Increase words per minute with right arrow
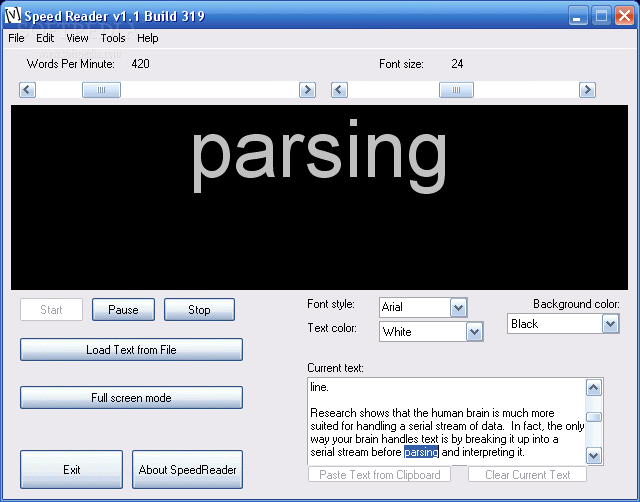The width and height of the screenshot is (640, 502). click(307, 90)
